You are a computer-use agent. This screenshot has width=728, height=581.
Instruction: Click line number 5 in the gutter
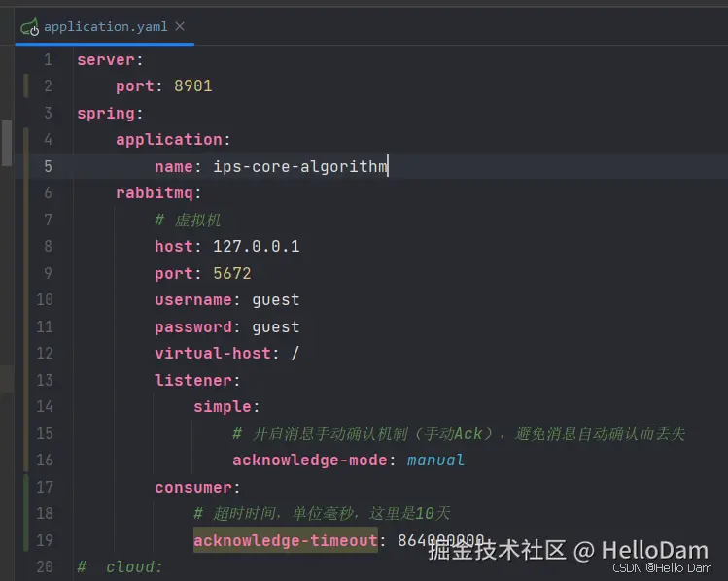click(x=48, y=166)
